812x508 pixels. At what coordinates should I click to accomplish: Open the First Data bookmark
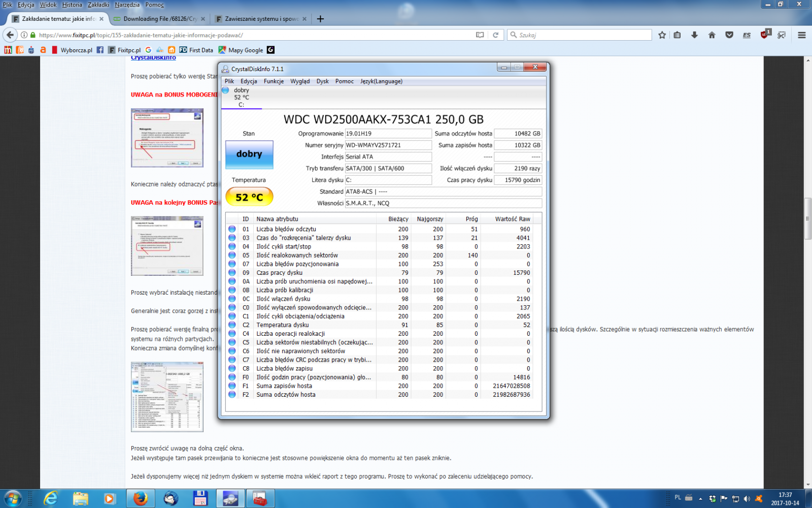(x=196, y=50)
